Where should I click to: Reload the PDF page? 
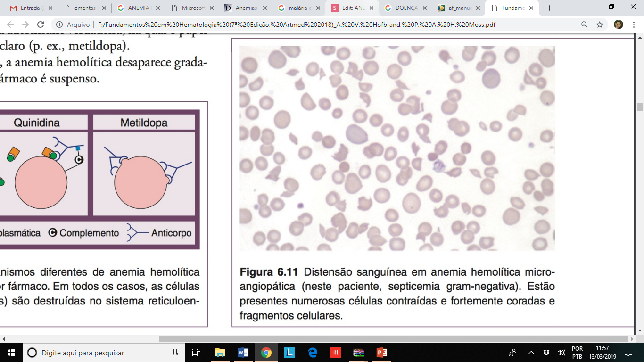pos(41,25)
